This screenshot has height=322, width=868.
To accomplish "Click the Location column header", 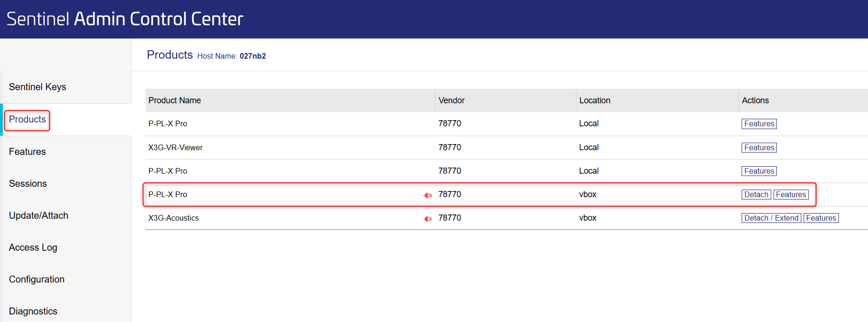I will pos(594,100).
